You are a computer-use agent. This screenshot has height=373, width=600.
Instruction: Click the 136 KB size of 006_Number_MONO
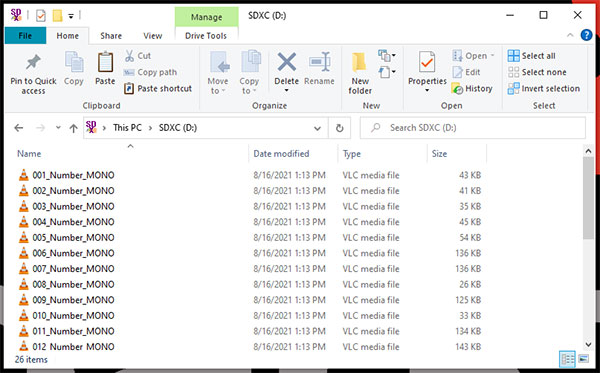click(468, 253)
